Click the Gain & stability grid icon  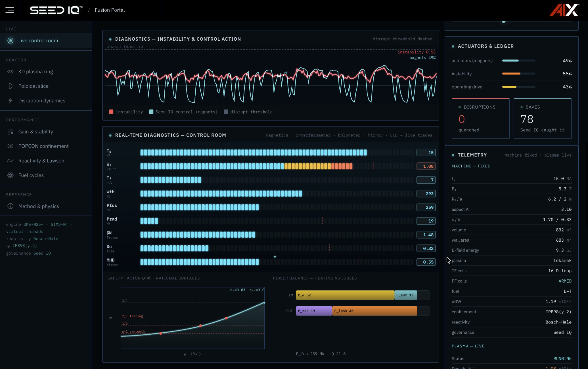[11, 132]
